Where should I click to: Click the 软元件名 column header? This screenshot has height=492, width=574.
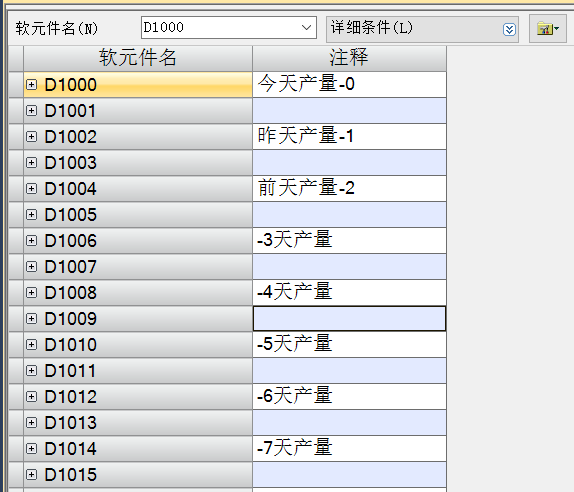(138, 58)
